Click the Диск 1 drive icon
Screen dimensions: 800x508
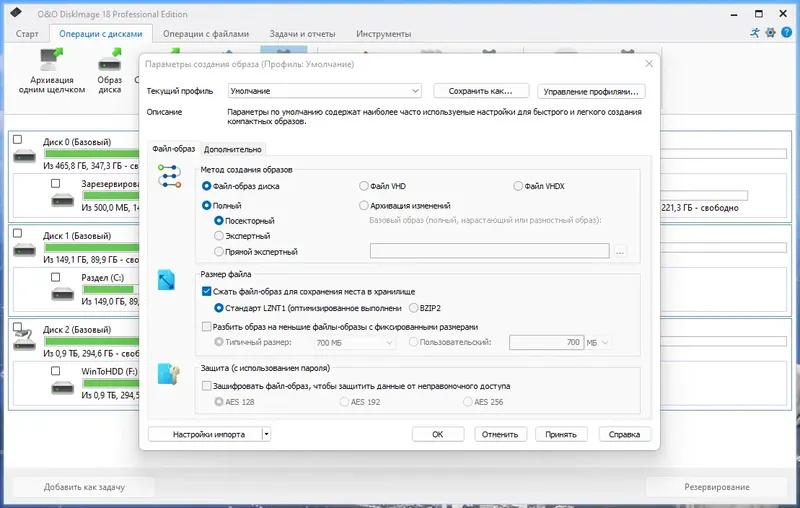click(x=24, y=250)
